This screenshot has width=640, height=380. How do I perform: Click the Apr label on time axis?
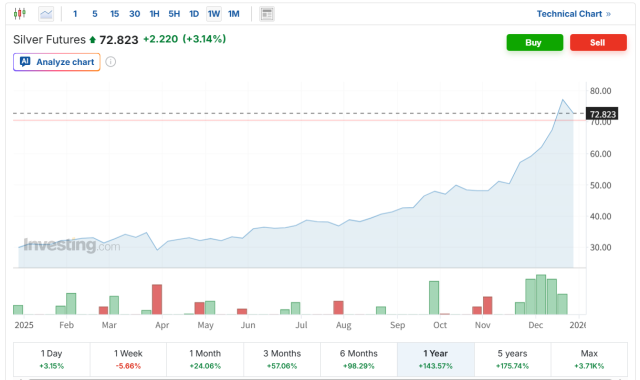coord(162,325)
